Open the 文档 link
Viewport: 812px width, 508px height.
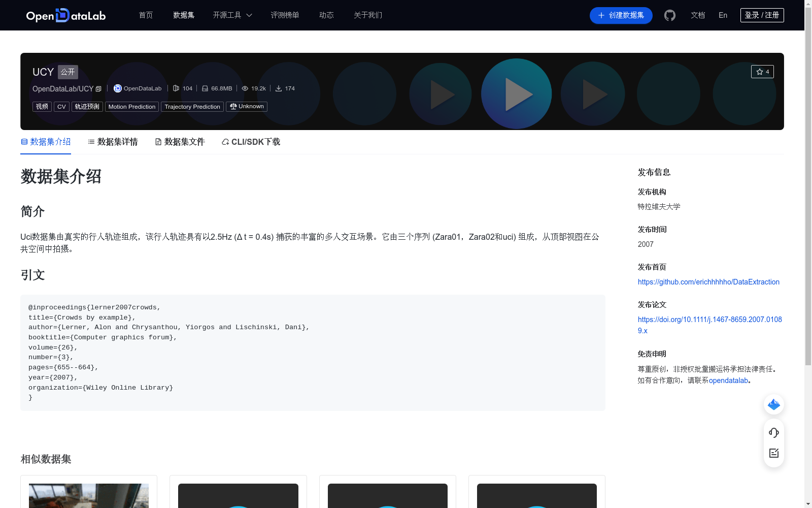(698, 15)
